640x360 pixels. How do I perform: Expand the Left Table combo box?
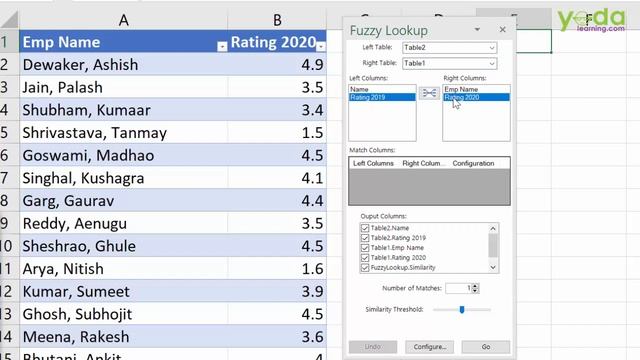coord(492,48)
